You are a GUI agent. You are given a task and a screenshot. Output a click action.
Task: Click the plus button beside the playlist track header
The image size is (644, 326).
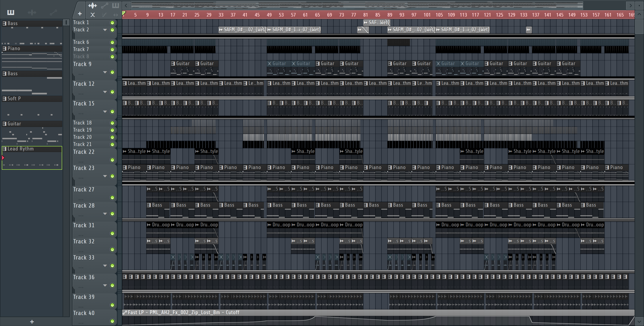point(80,14)
